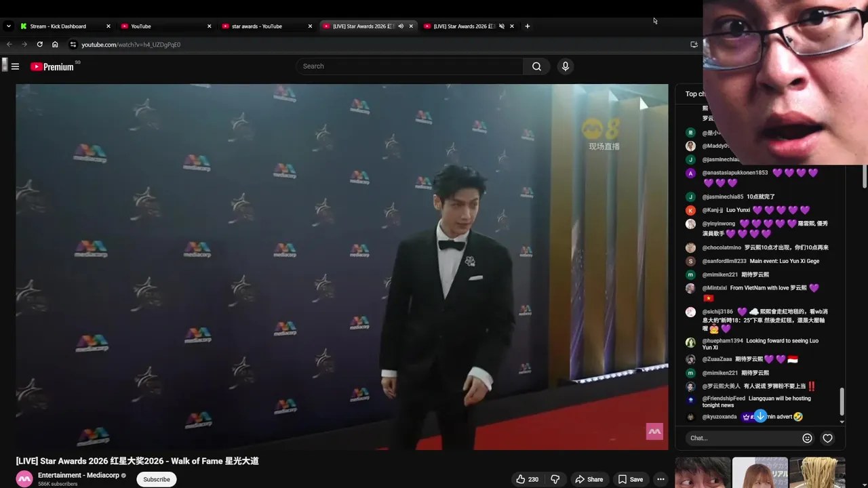The width and height of the screenshot is (868, 488).
Task: Subscribe to Entertainment - Mediacorp
Action: click(157, 479)
